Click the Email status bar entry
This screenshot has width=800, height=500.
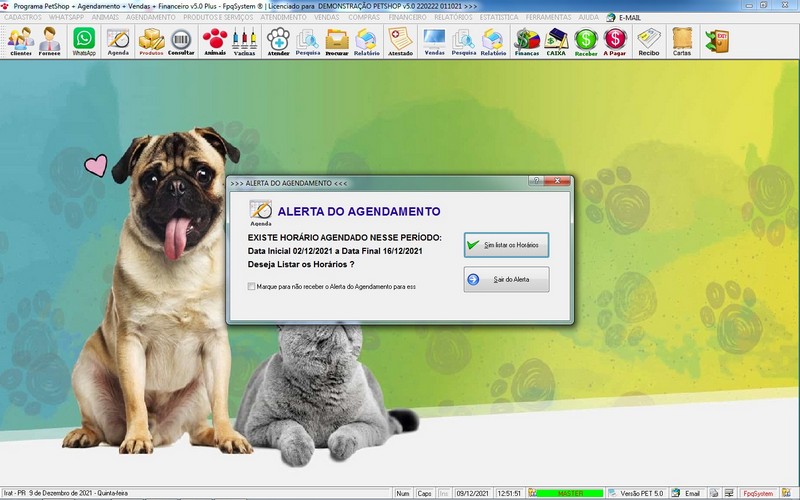(687, 493)
